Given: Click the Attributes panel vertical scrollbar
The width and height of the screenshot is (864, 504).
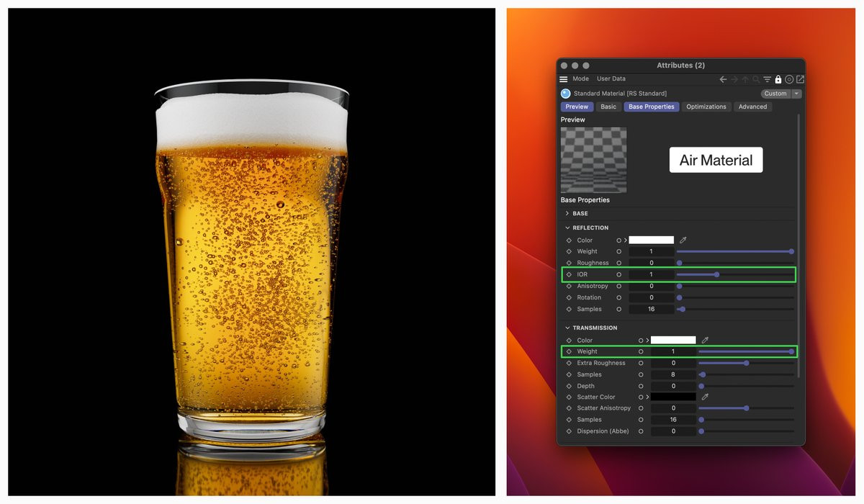Looking at the screenshot, I should pos(798,245).
